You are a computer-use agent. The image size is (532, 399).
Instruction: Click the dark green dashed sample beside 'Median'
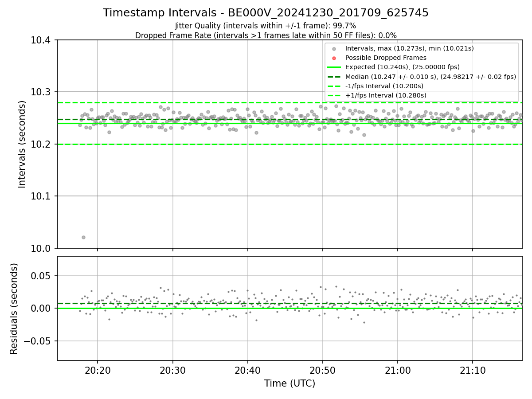click(334, 77)
